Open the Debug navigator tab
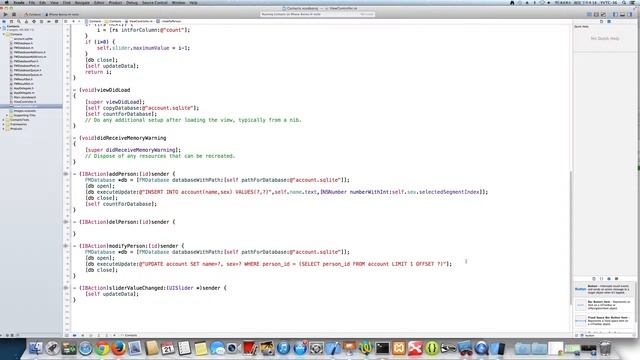640x360 pixels. [x=41, y=21]
